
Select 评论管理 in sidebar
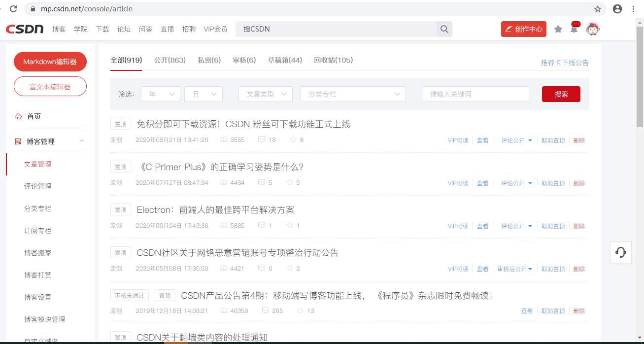click(x=38, y=186)
